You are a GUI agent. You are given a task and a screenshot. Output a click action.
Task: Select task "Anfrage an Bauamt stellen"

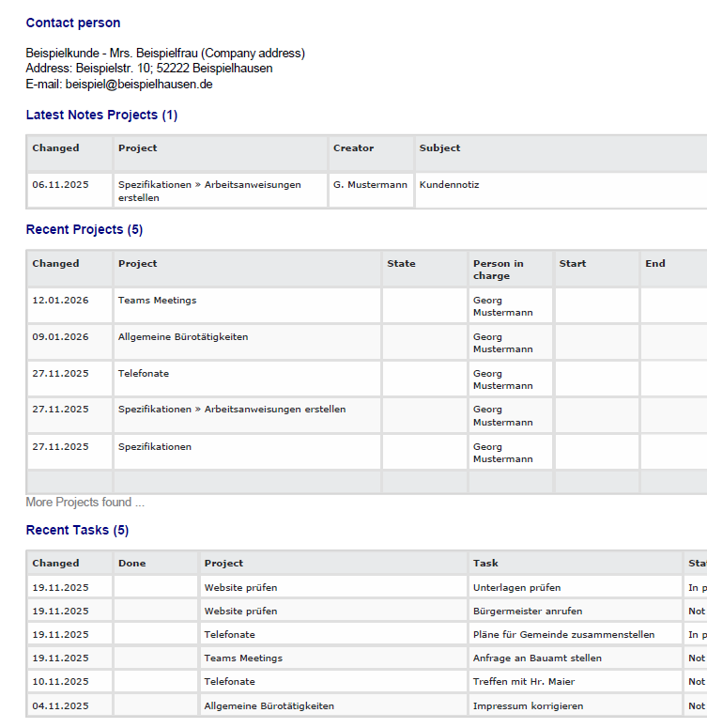pyautogui.click(x=537, y=658)
